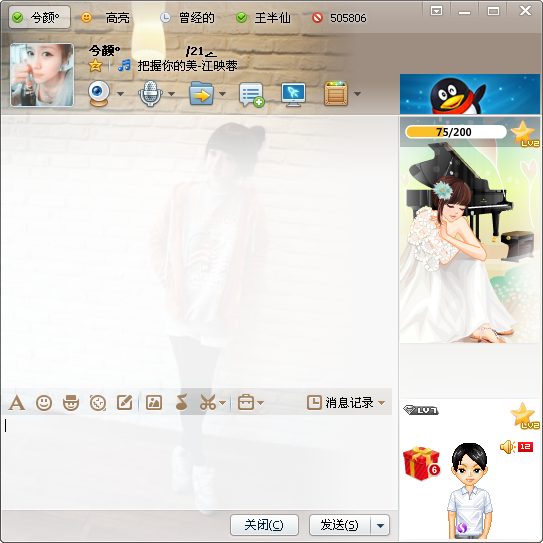
Task: Expand the screenshot options arrow
Action: tap(223, 403)
